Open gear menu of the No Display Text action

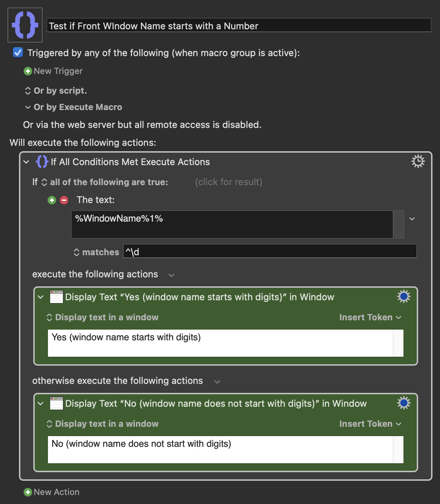(404, 403)
